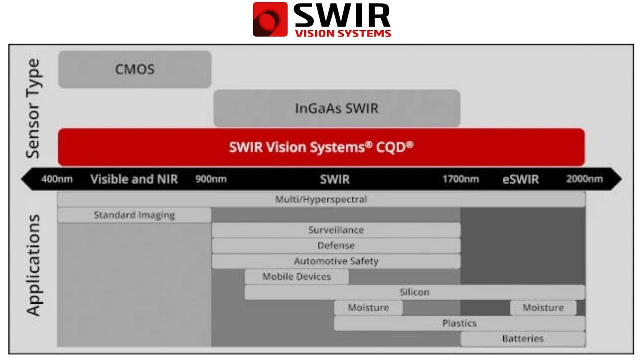The image size is (644, 362).
Task: Select the Plastics application bar
Action: pyautogui.click(x=460, y=323)
